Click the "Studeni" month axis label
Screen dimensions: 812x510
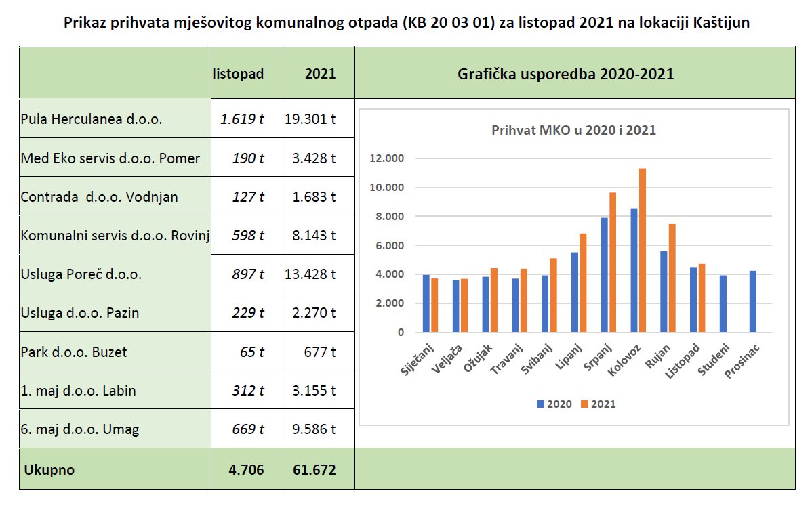tap(714, 360)
